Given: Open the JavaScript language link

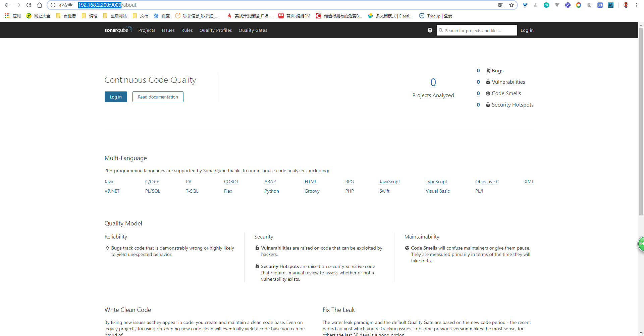Looking at the screenshot, I should 390,182.
